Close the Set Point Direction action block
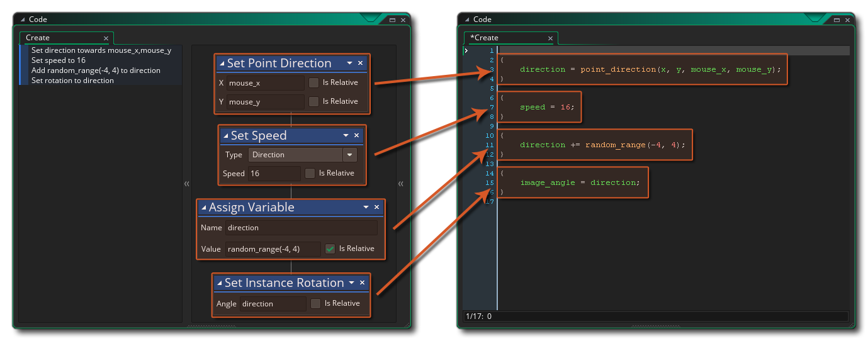 point(360,63)
